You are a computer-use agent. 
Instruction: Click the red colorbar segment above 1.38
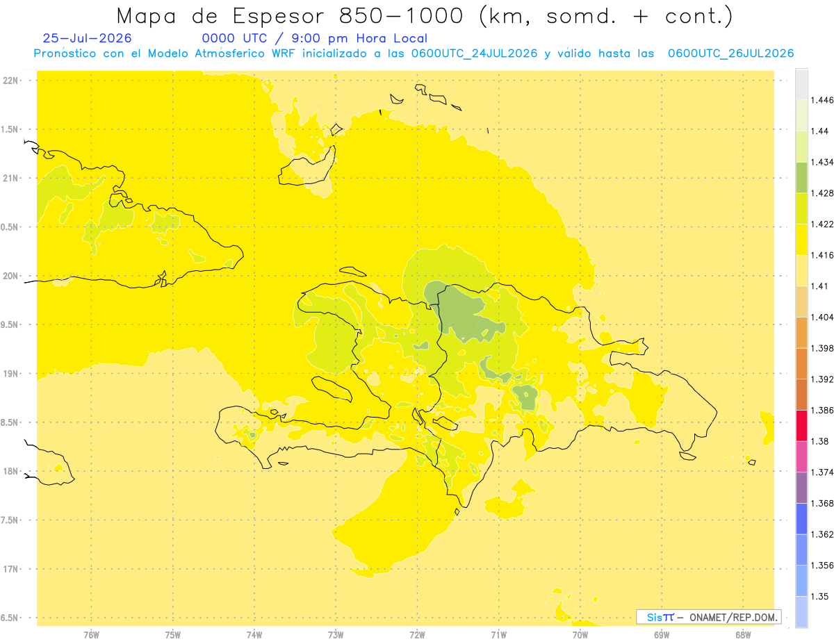click(x=801, y=426)
